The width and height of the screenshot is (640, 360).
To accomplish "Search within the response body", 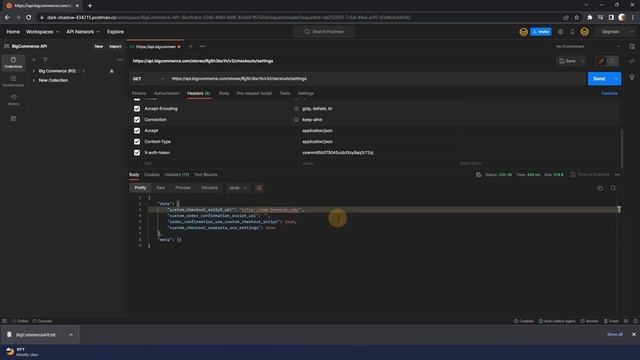I will (613, 188).
